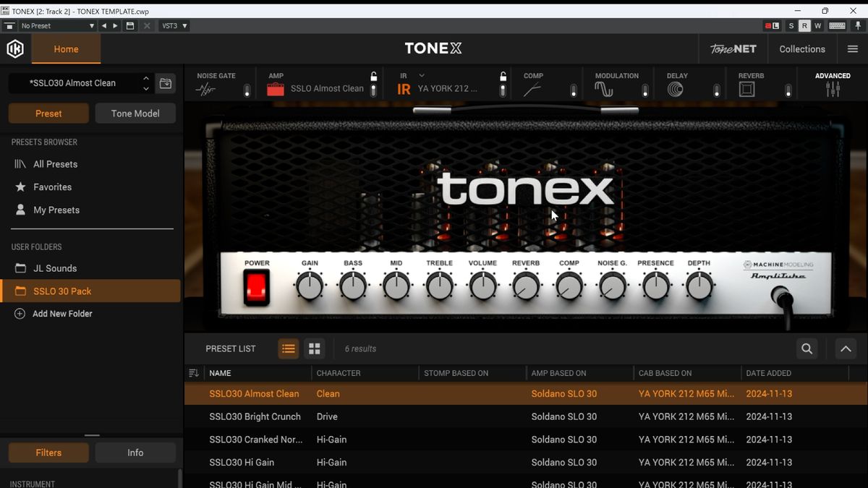Toggle Modulation on/off switch
The height and width of the screenshot is (488, 868).
click(x=645, y=90)
